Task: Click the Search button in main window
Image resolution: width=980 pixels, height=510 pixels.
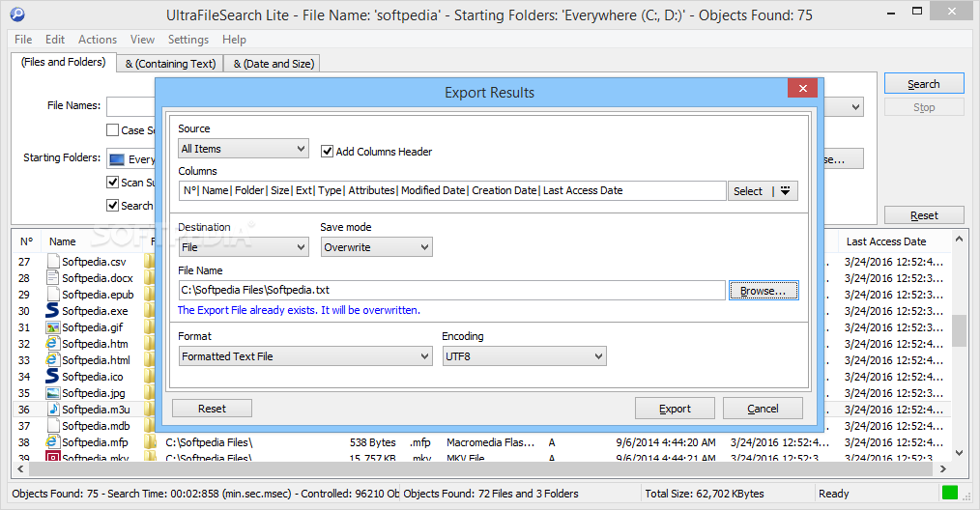Action: pyautogui.click(x=924, y=84)
